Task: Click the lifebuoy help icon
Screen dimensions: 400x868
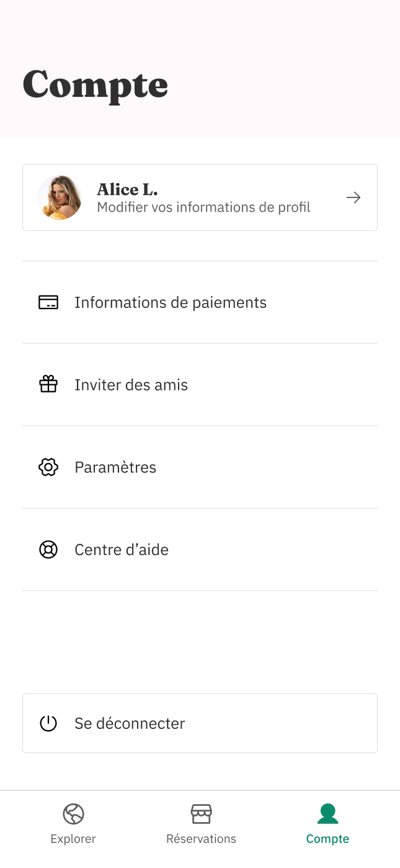Action: point(48,549)
